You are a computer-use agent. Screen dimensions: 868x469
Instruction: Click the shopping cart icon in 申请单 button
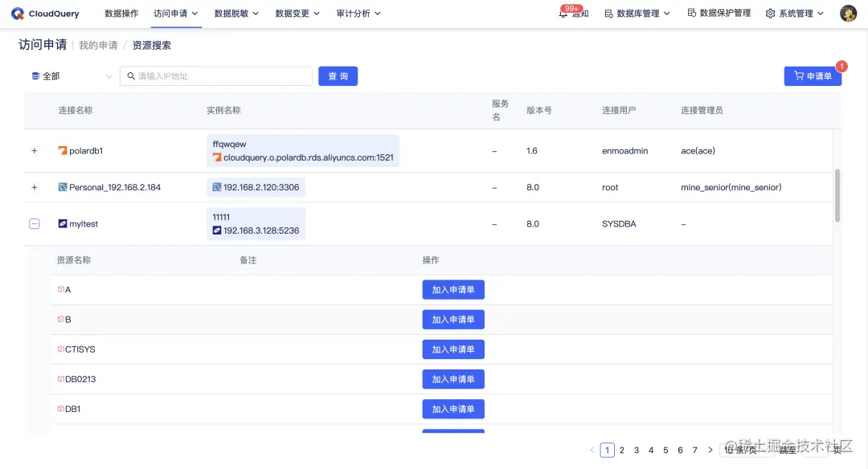[x=798, y=75]
